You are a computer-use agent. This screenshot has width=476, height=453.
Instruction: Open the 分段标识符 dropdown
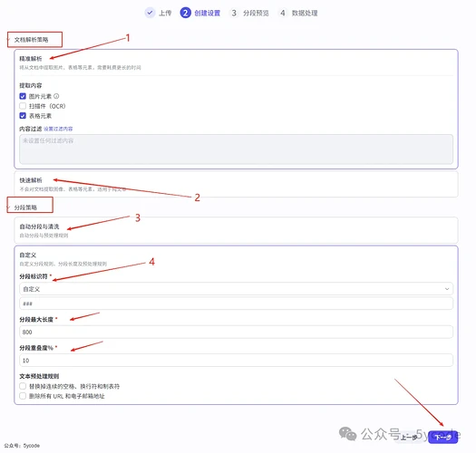(x=236, y=289)
